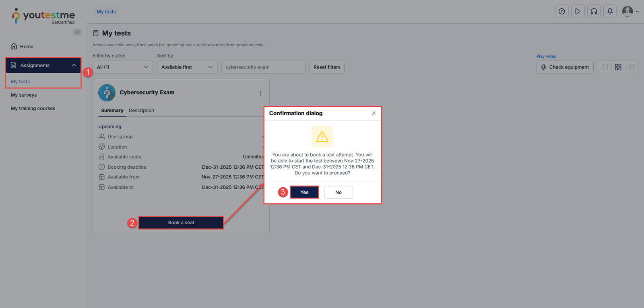644x308 pixels.
Task: Open the notifications bell icon
Action: click(x=610, y=12)
